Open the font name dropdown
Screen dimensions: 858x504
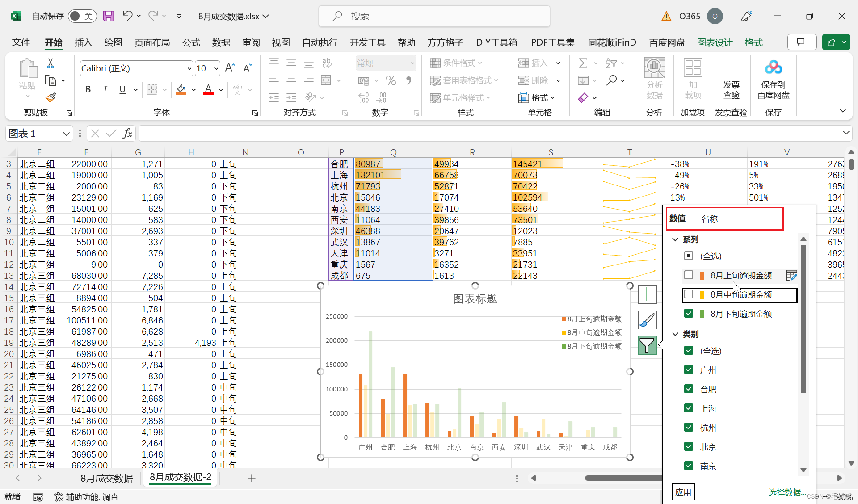pyautogui.click(x=189, y=68)
